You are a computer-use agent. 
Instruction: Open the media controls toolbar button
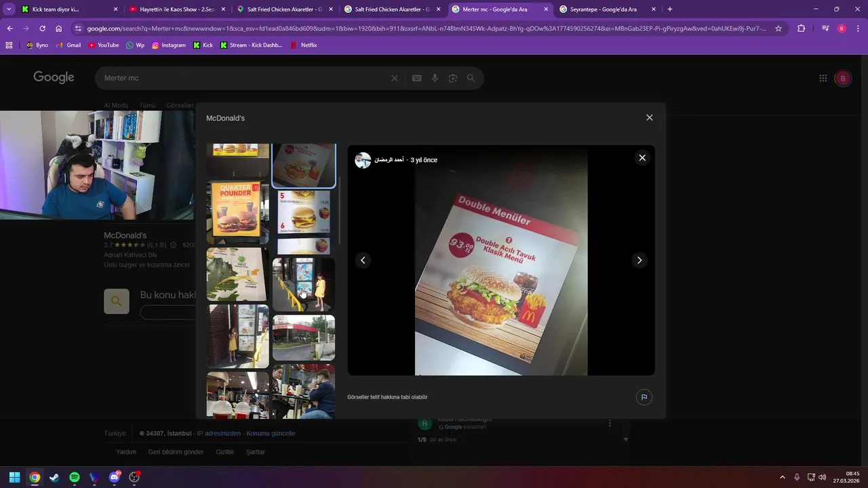point(825,28)
